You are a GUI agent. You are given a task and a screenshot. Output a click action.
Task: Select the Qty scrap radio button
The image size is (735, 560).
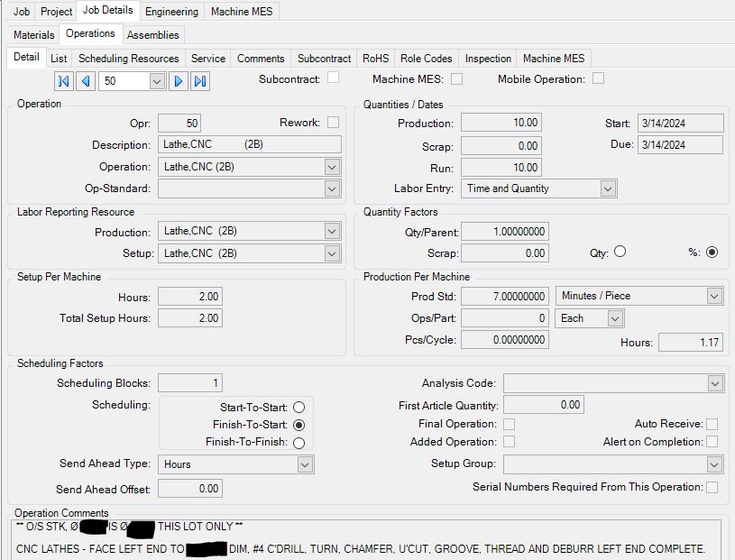620,252
